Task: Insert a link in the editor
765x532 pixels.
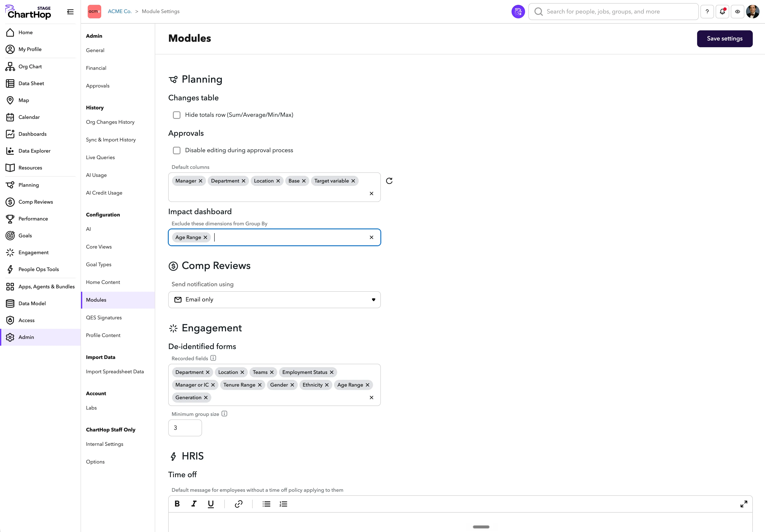Action: [x=238, y=504]
